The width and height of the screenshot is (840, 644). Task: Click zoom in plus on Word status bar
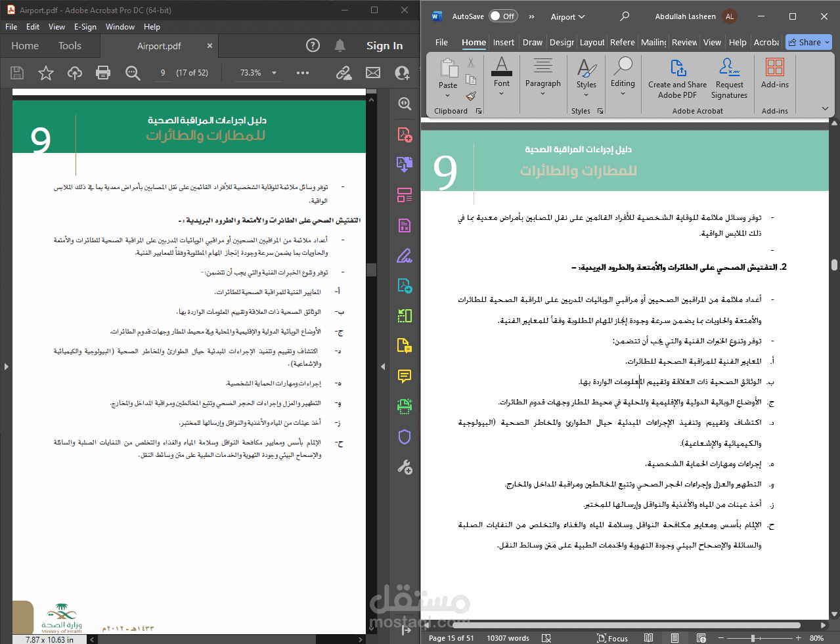click(x=798, y=638)
